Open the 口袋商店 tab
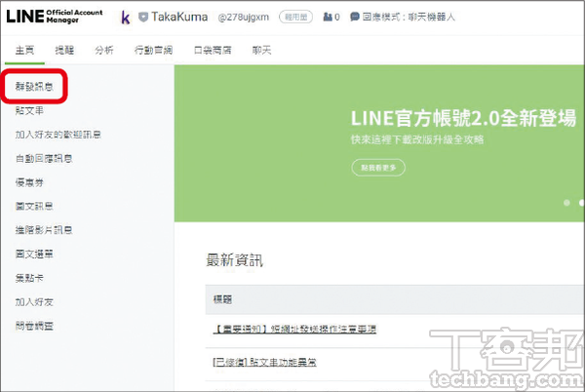 (x=213, y=50)
